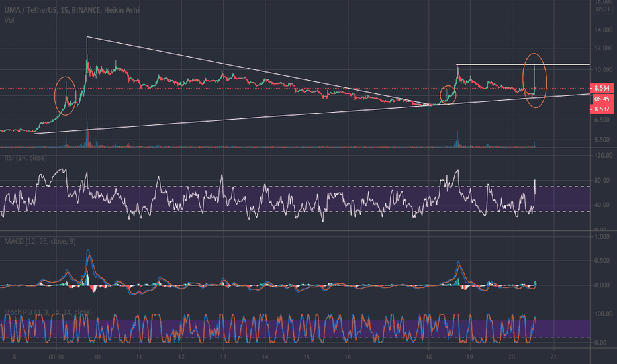This screenshot has width=617, height=364.
Task: Click the UMA / TetherUS chart title
Action: click(71, 10)
